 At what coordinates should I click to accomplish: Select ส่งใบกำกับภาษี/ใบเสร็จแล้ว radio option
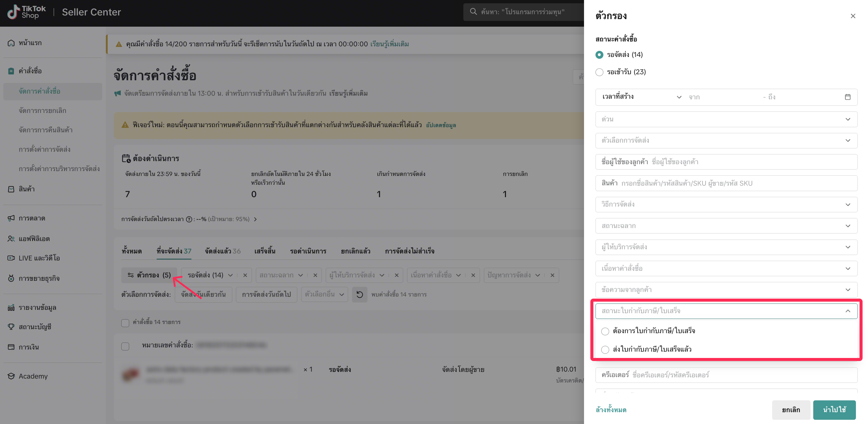605,349
